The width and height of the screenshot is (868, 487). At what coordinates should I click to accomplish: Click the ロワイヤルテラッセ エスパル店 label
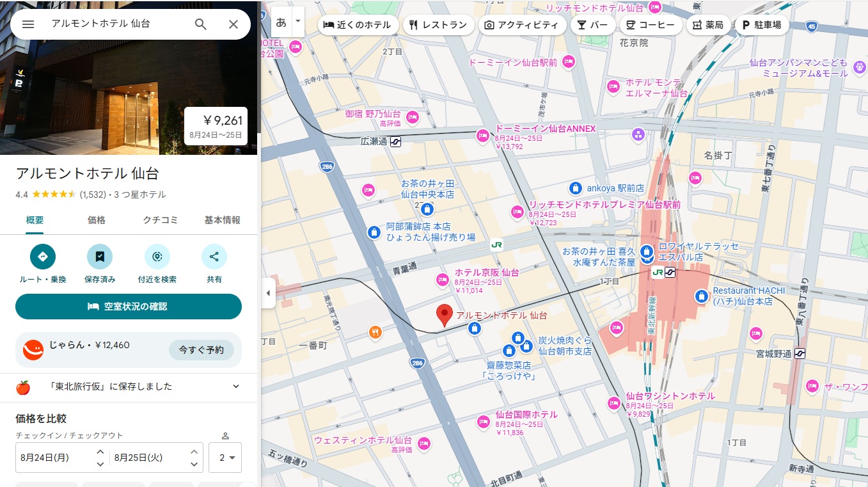coord(698,251)
